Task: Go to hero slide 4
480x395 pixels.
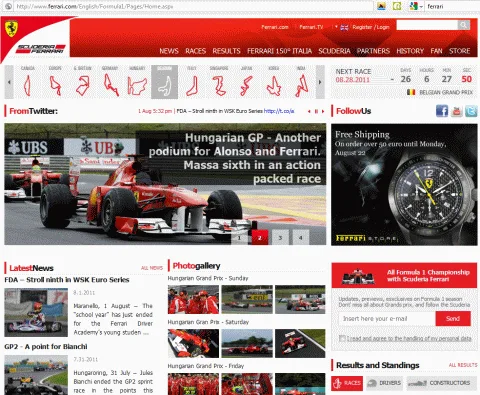Action: (301, 238)
